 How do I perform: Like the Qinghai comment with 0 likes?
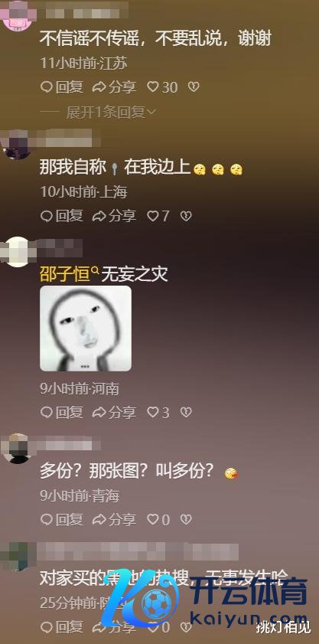[x=158, y=520]
